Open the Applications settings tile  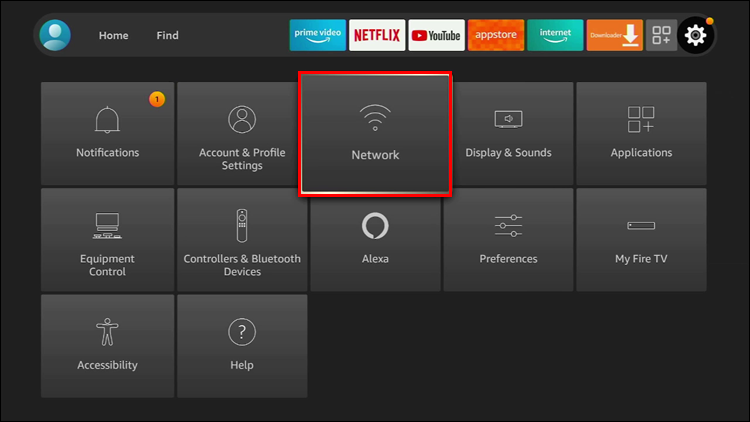tap(641, 133)
